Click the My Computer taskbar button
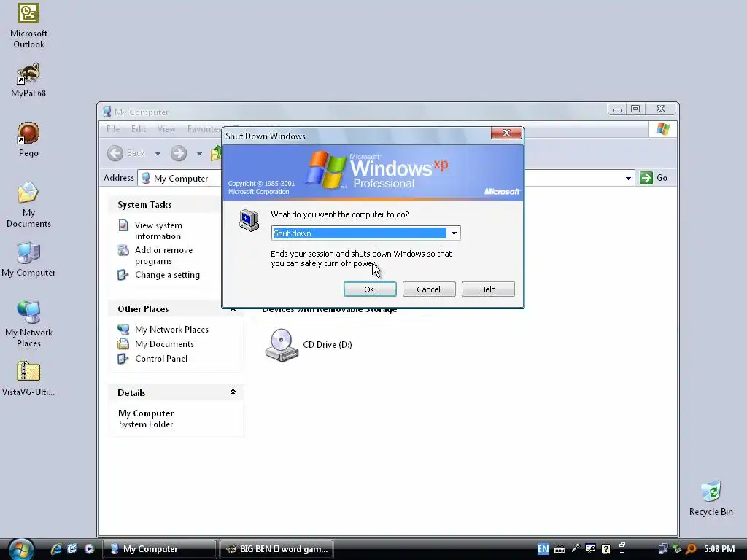This screenshot has height=560, width=747. pyautogui.click(x=160, y=549)
